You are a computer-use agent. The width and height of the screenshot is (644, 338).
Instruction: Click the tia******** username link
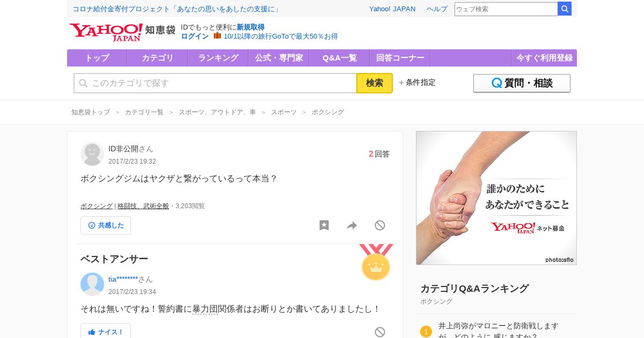(123, 279)
